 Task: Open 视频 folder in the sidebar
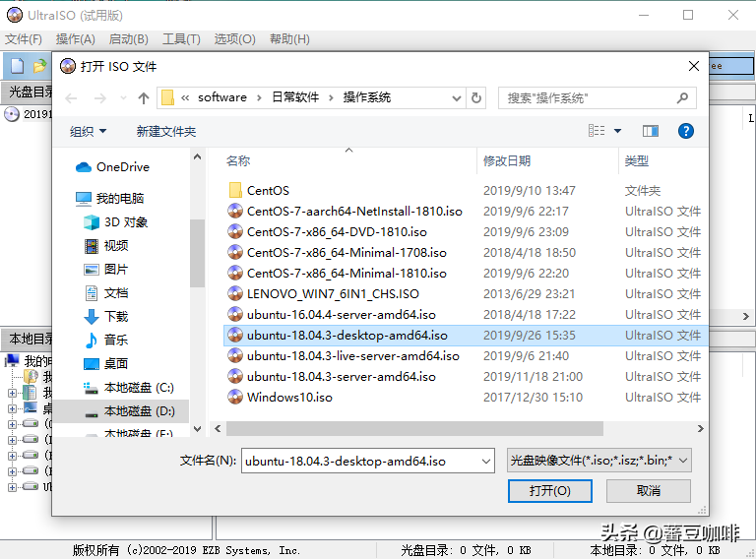[106, 246]
